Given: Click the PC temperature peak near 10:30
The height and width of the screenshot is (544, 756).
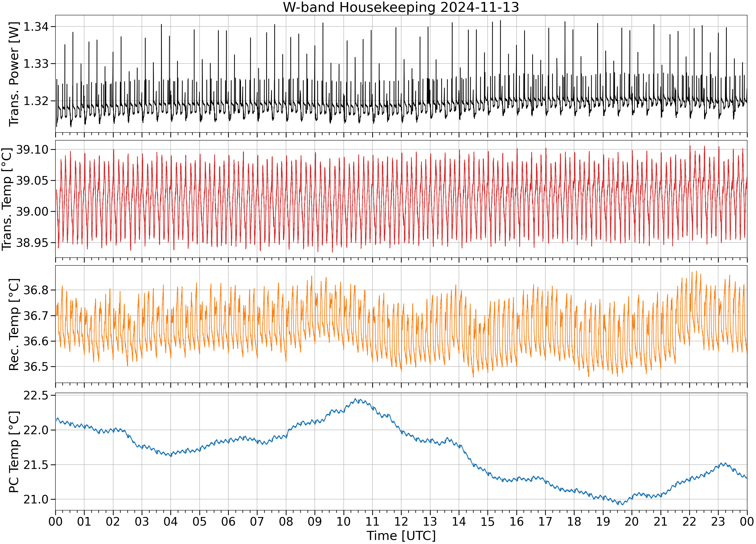Looking at the screenshot, I should 355,399.
